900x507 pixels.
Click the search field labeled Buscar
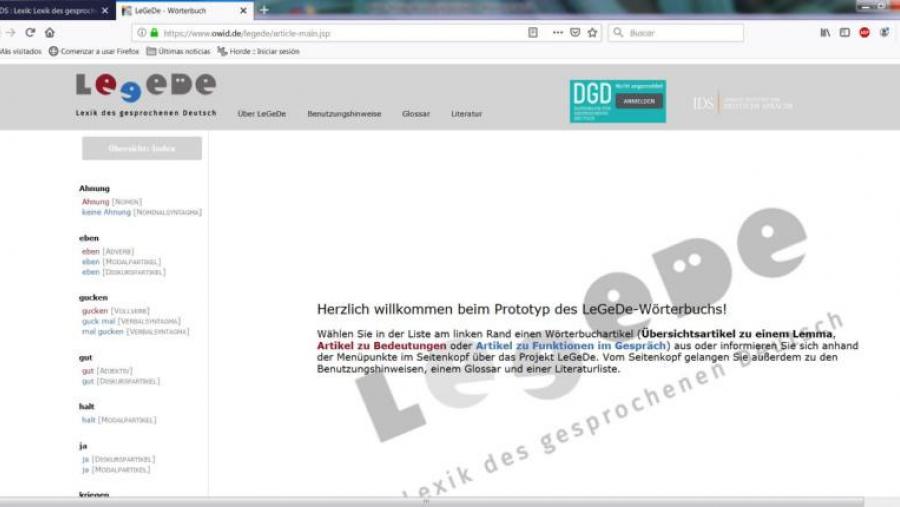680,32
